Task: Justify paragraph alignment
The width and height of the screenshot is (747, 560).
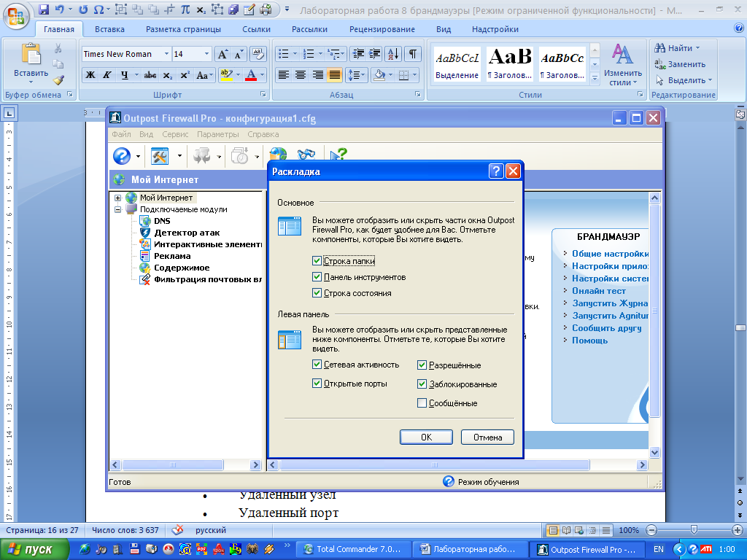Action: pos(334,75)
